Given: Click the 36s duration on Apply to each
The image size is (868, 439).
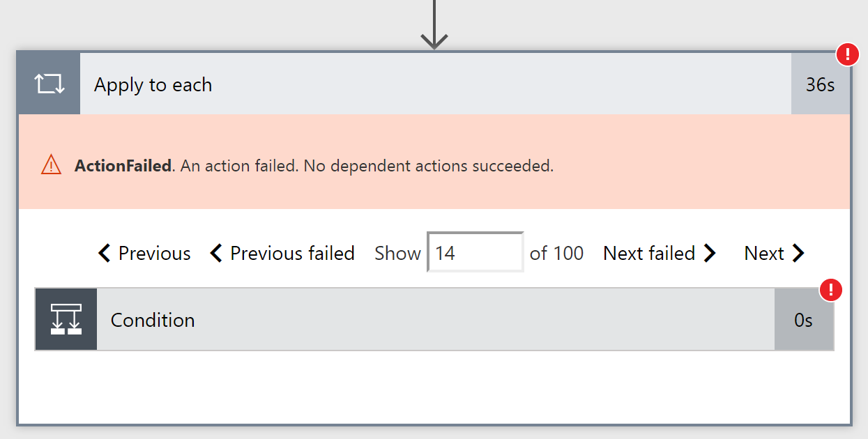Looking at the screenshot, I should click(x=820, y=84).
